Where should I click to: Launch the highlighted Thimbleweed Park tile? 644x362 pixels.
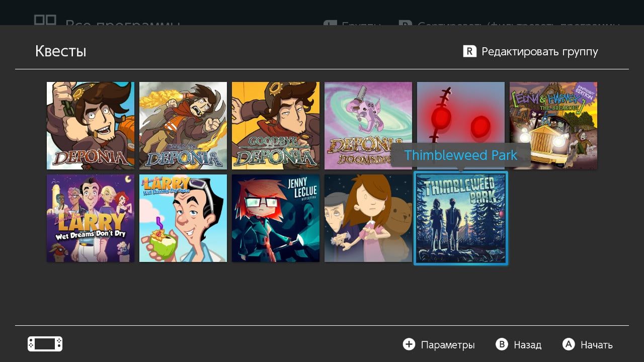(461, 218)
